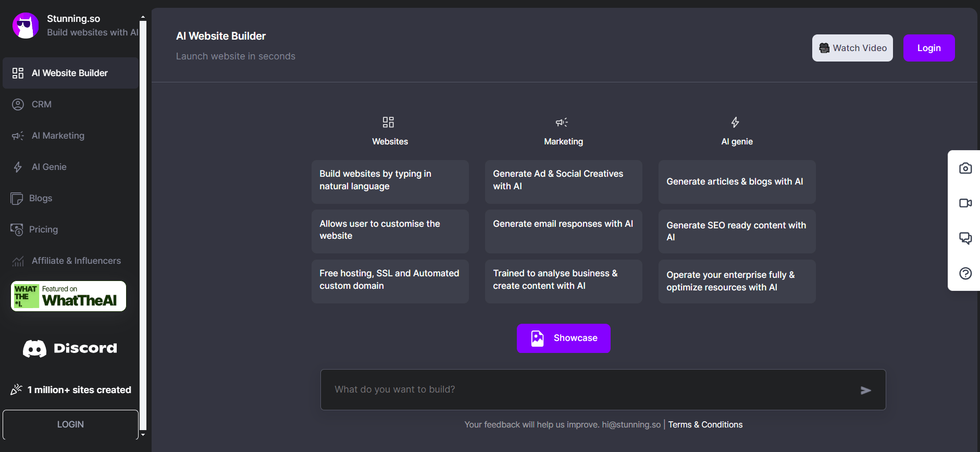
Task: Open the Affiliate & Influencers sidebar item
Action: click(76, 261)
